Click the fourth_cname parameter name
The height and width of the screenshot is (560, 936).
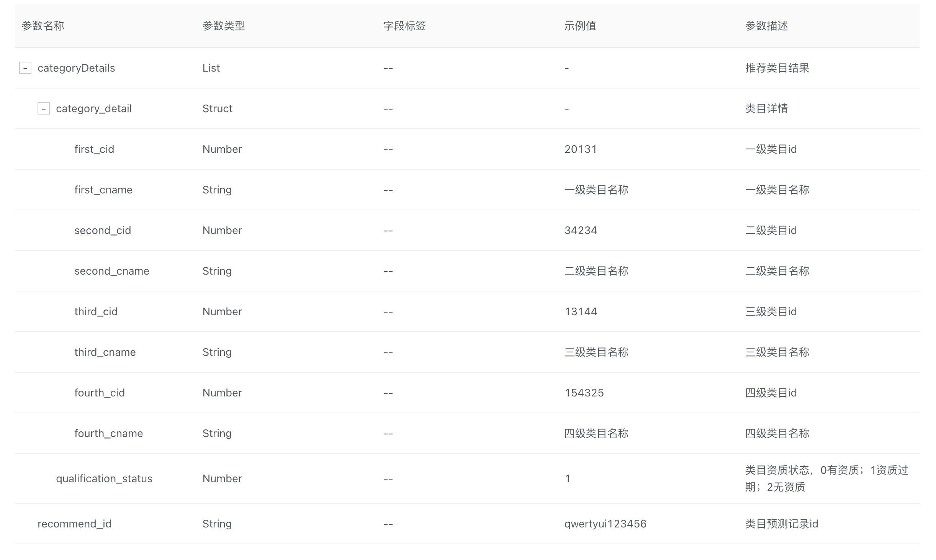[108, 434]
